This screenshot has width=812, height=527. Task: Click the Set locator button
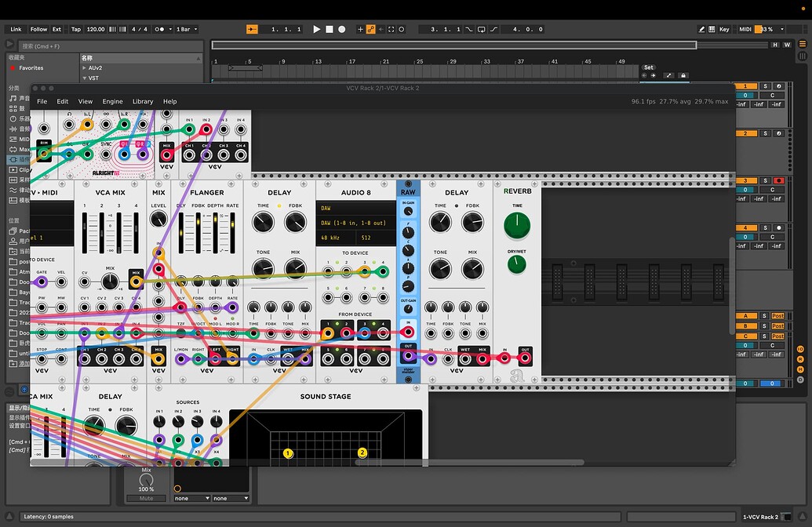coord(648,67)
